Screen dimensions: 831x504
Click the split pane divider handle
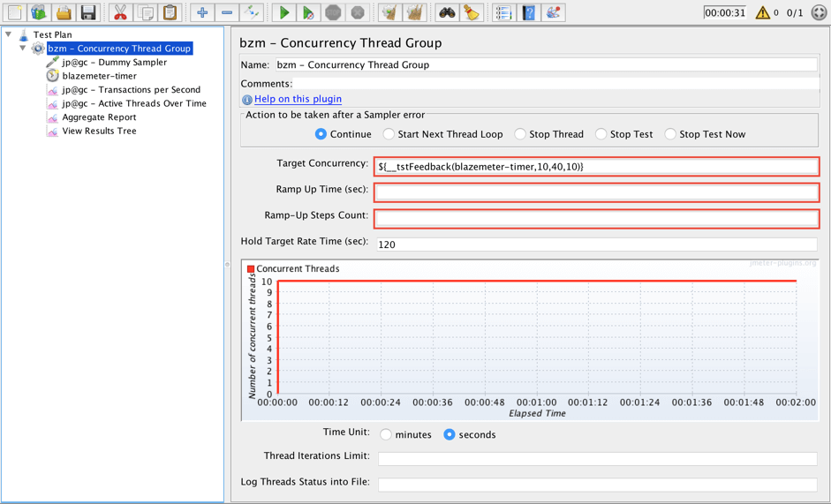coord(227,264)
